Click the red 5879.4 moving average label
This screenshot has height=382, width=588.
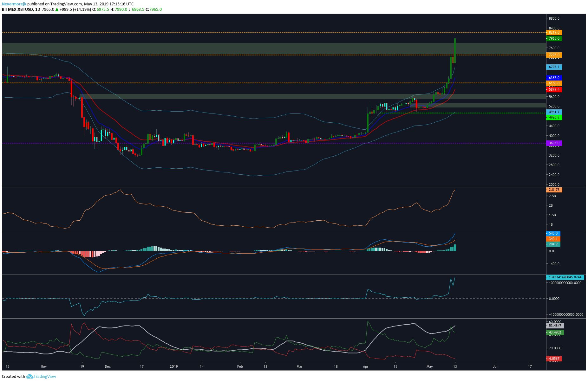pos(554,90)
